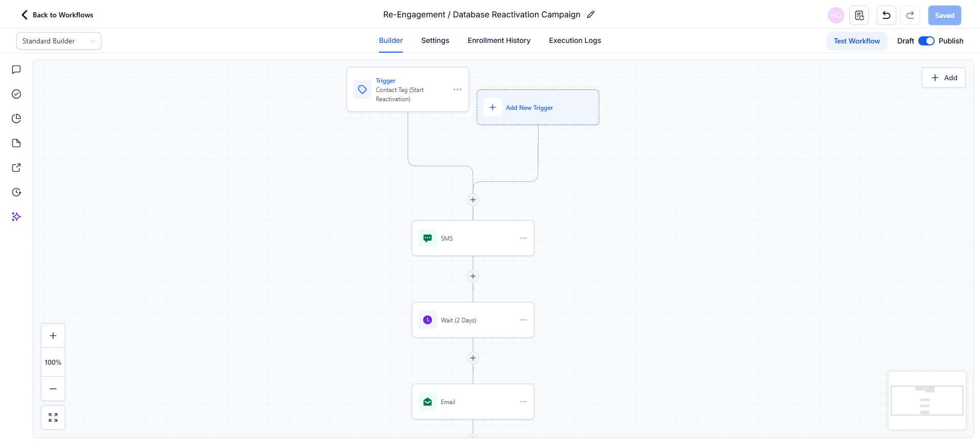The height and width of the screenshot is (444, 980).
Task: Click Test Workflow button
Action: tap(857, 41)
